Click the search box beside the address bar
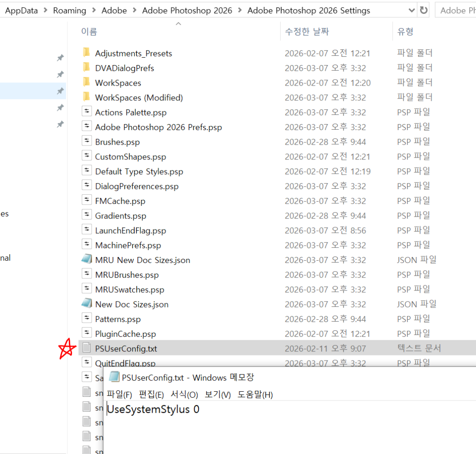476x454 pixels. tap(456, 10)
